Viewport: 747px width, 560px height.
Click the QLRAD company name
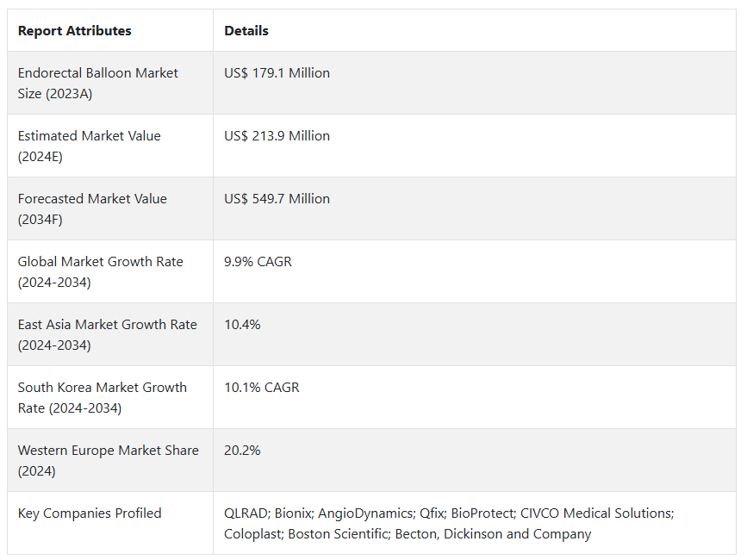pos(246,513)
